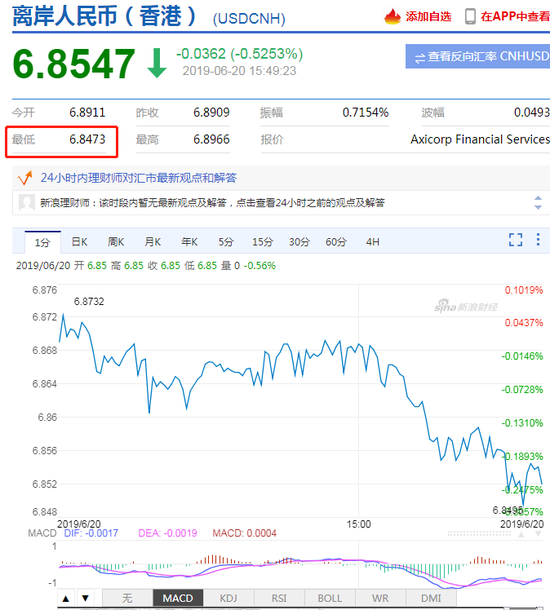The height and width of the screenshot is (610, 550).
Task: Click Axicorp Financial Services quote provider
Action: coord(480,139)
